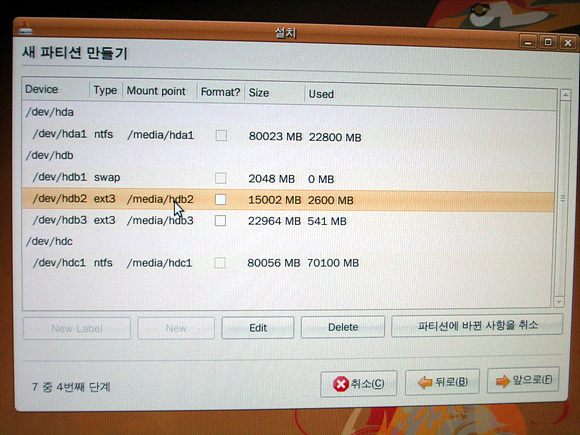Tick the Format checkbox for /dev/hdb1 swap
This screenshot has height=435, width=580.
pyautogui.click(x=221, y=178)
